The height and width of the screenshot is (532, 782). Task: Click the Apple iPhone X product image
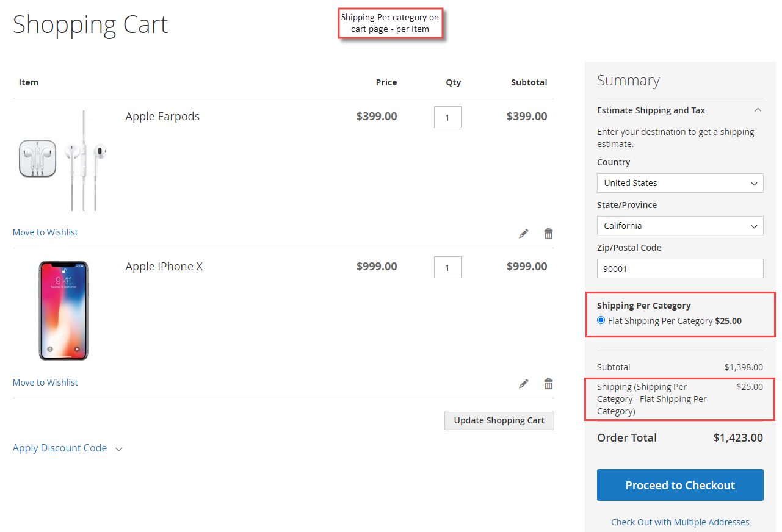(63, 311)
